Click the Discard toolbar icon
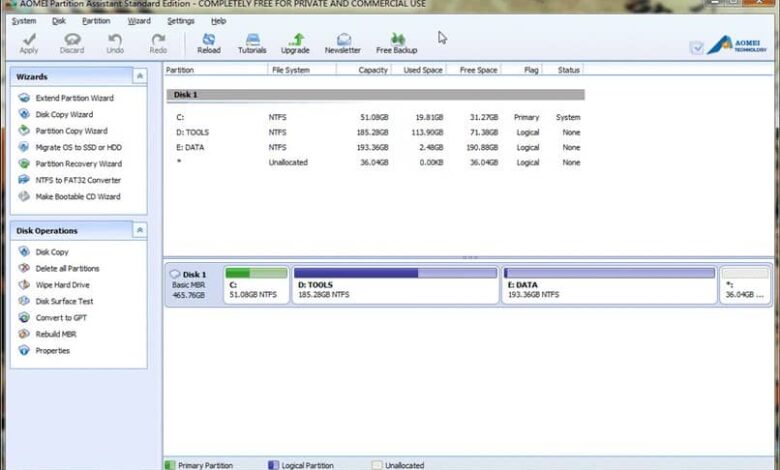This screenshot has height=470, width=780. (72, 39)
